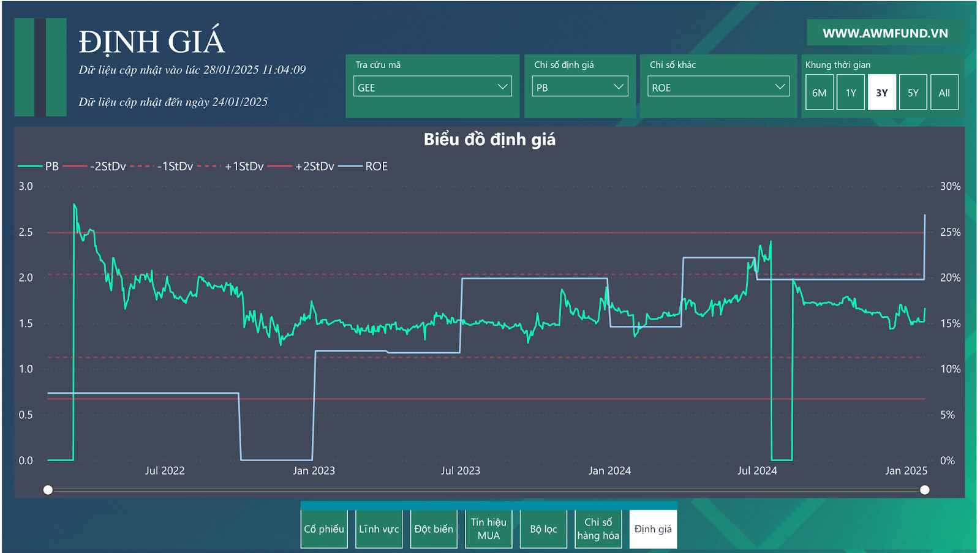Choose the 5Y time range
Image resolution: width=980 pixels, height=553 pixels.
tap(913, 92)
